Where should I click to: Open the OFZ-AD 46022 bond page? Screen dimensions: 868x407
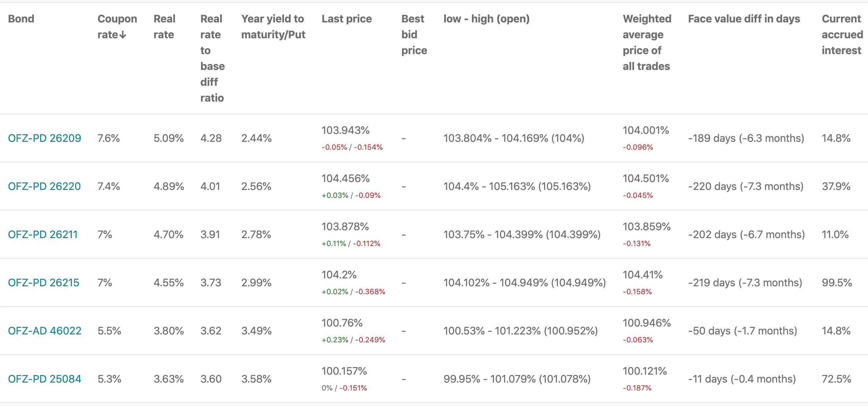(44, 331)
